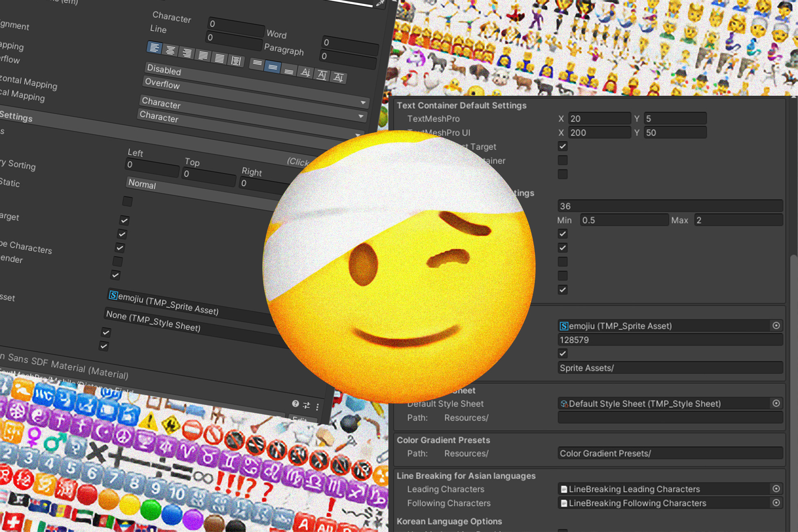Click TextMeshPro UI Y field showing 50
This screenshot has width=798, height=532.
pyautogui.click(x=675, y=133)
